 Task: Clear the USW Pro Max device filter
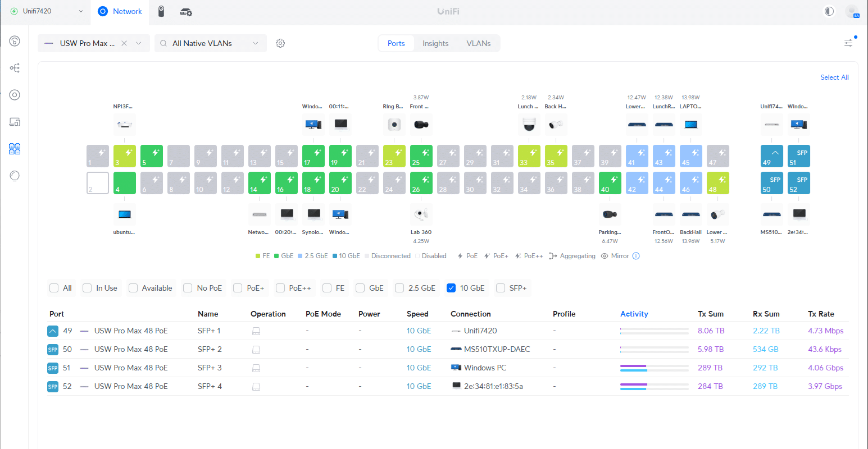click(124, 43)
